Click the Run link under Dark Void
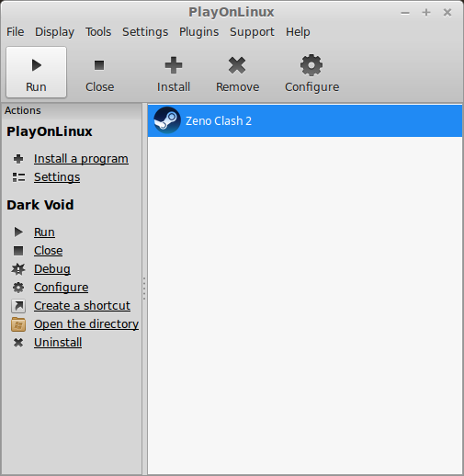The width and height of the screenshot is (464, 476). (44, 232)
